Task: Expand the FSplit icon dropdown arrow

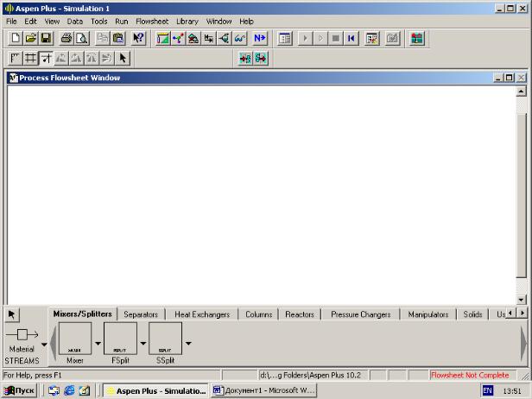Action: point(143,344)
